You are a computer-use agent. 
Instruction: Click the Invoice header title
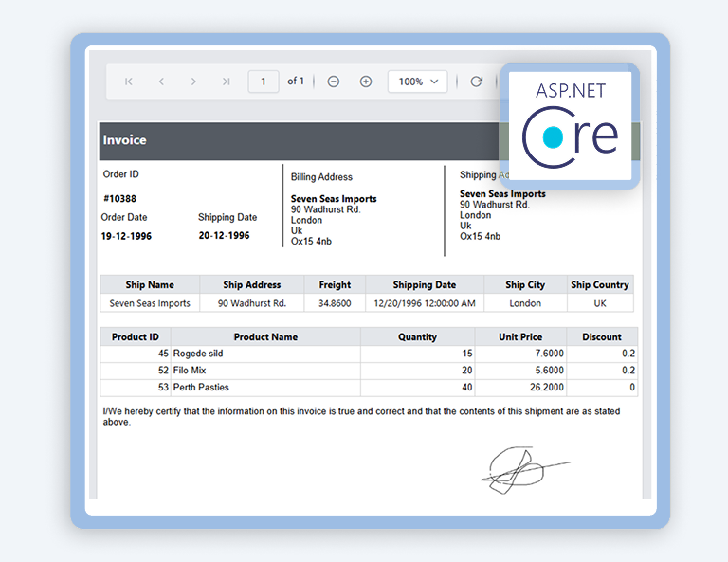click(124, 140)
